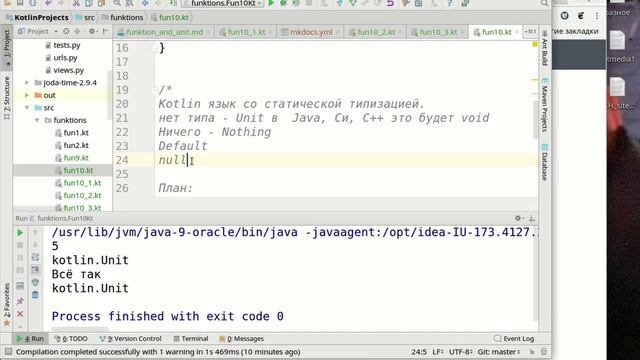
Task: Toggle scroll to end in the Run console
Action: point(35,270)
